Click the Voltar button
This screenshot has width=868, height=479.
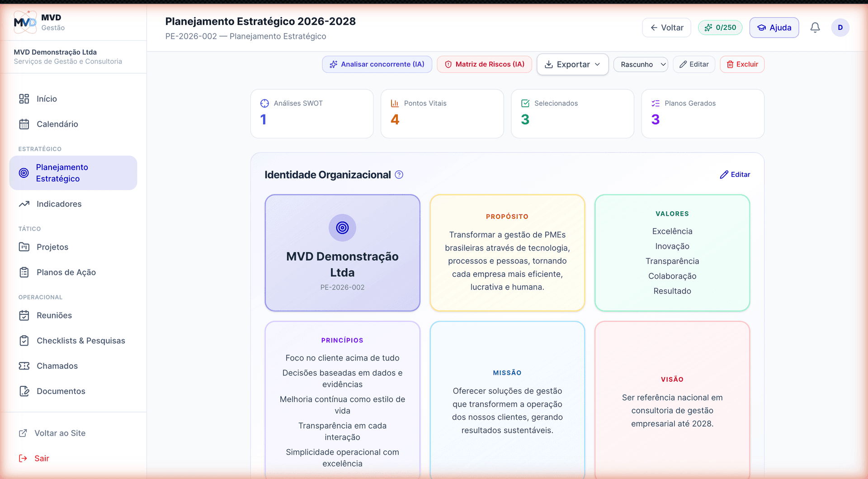(x=666, y=28)
